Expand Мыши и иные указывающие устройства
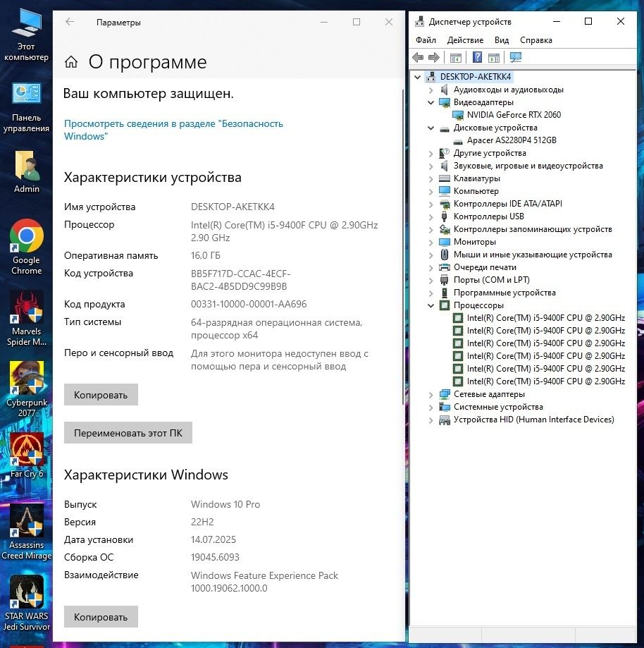The image size is (644, 648). point(431,255)
